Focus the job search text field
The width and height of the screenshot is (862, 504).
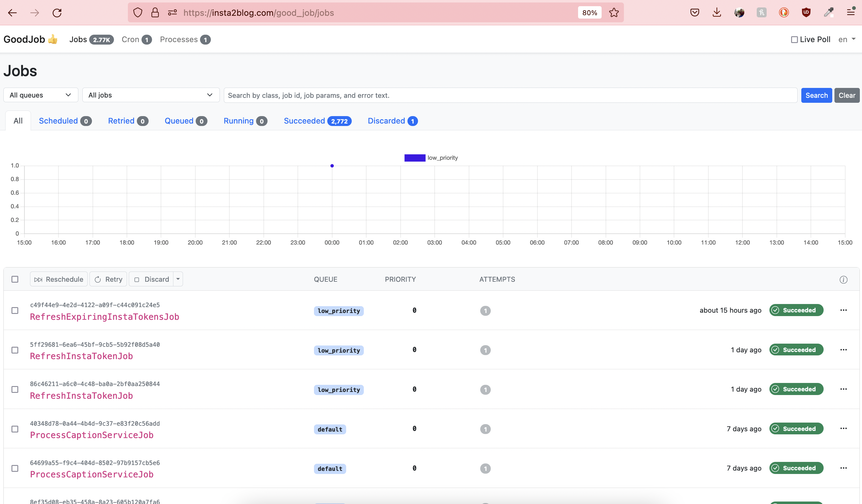coord(510,95)
